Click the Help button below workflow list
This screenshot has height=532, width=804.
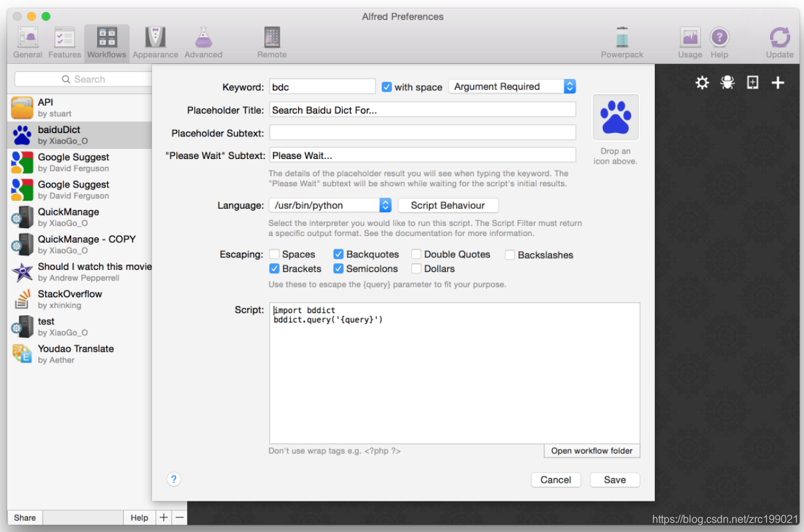[139, 517]
